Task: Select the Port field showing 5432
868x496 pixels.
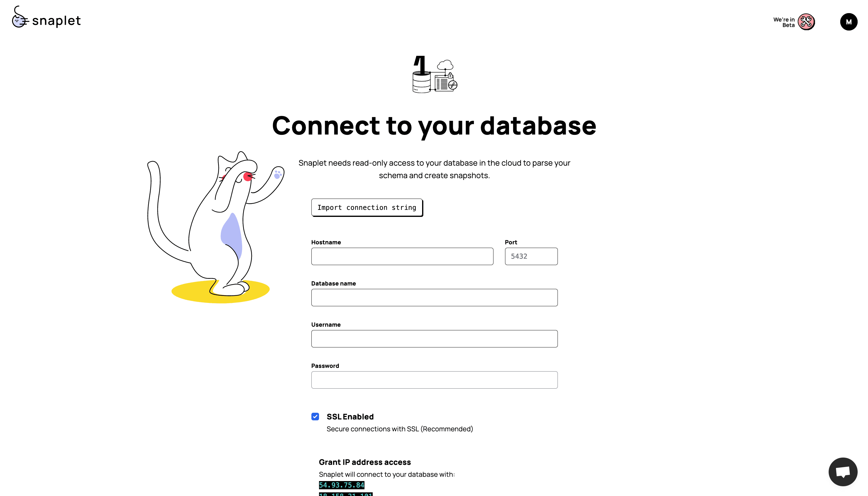Action: (x=531, y=256)
